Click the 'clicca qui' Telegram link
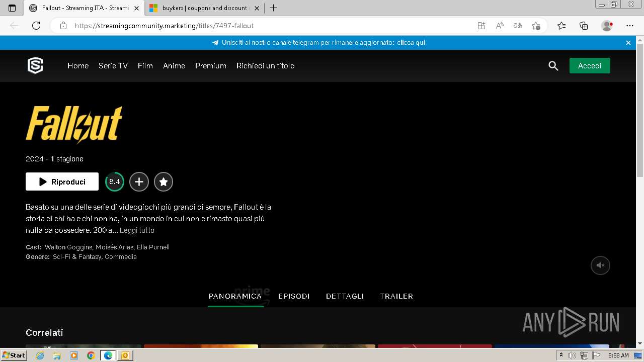The height and width of the screenshot is (362, 644). click(411, 43)
